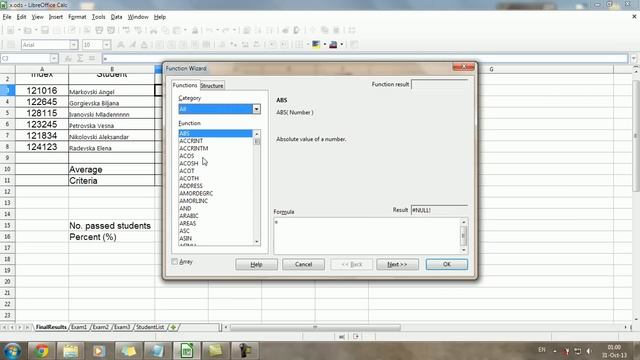Open the font name dropdown arrow
This screenshot has width=640, height=360.
(73, 44)
